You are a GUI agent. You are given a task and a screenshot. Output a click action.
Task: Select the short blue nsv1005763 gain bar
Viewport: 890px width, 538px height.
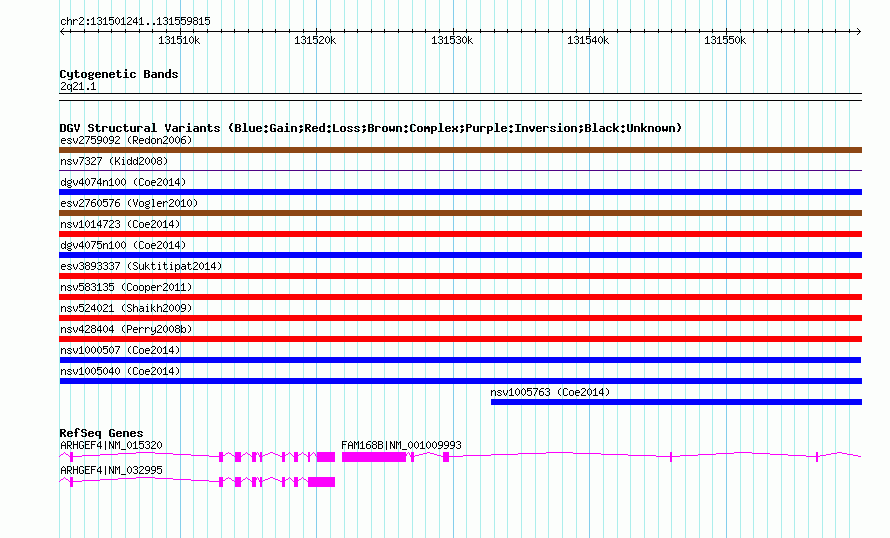676,402
